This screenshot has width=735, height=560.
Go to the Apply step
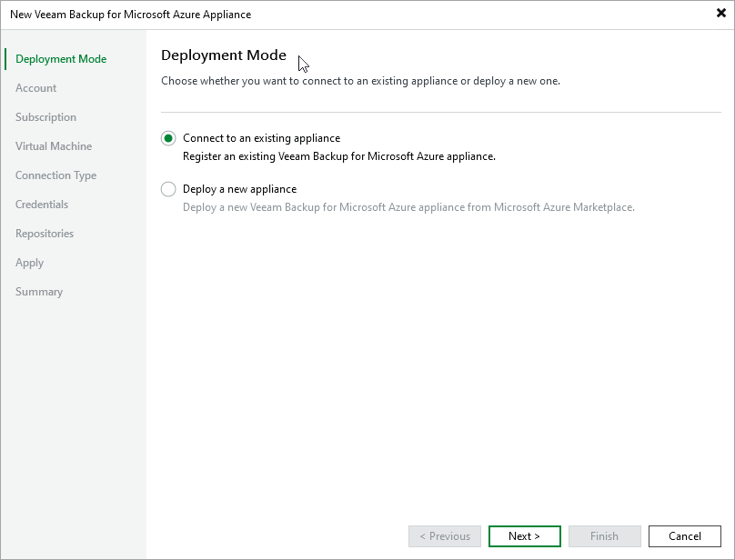tap(29, 263)
